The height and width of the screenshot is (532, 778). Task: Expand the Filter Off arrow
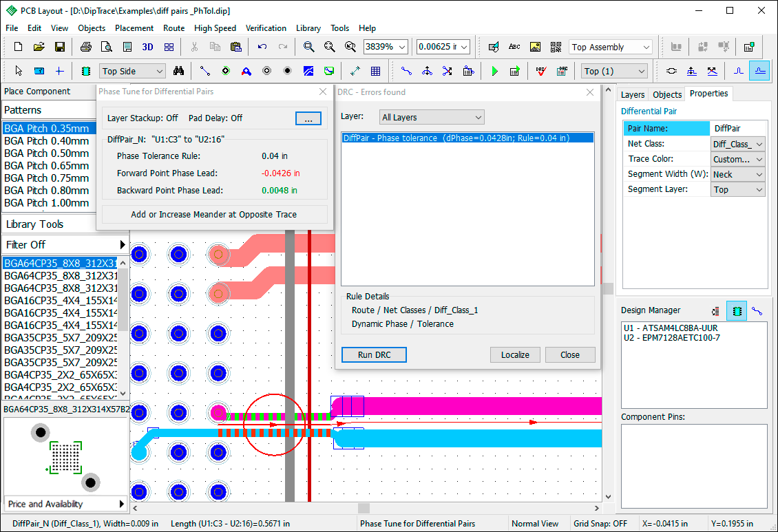coord(122,244)
